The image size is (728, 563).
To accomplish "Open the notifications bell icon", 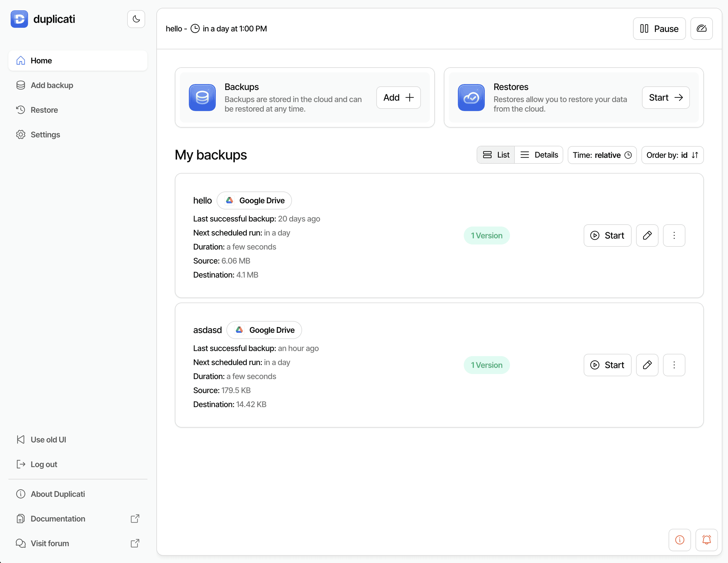I will pyautogui.click(x=706, y=540).
